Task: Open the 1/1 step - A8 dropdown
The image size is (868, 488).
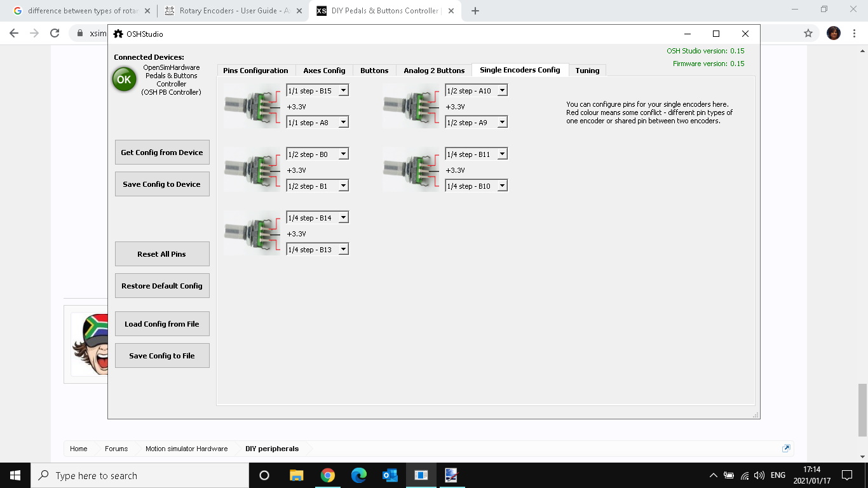Action: coord(317,122)
